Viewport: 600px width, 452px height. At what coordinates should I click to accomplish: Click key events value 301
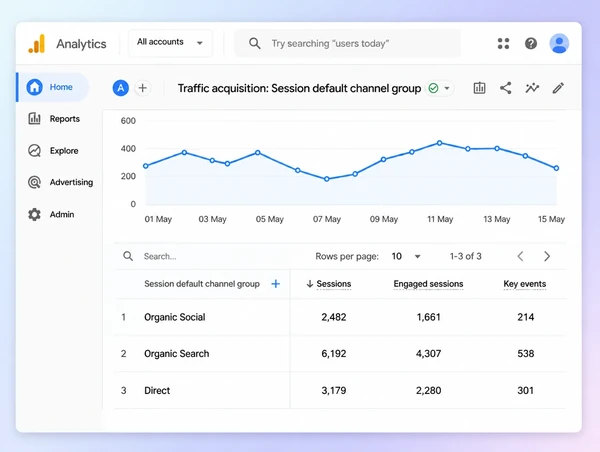coord(525,390)
